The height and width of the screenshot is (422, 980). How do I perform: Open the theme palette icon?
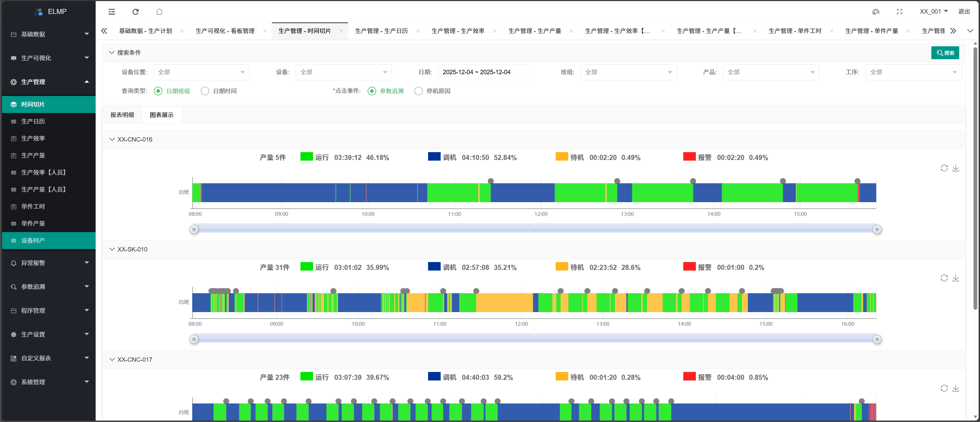click(876, 12)
